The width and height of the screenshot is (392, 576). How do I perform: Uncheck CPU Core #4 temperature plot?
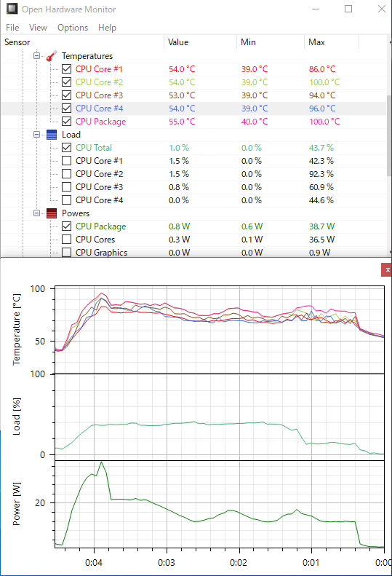[x=66, y=109]
